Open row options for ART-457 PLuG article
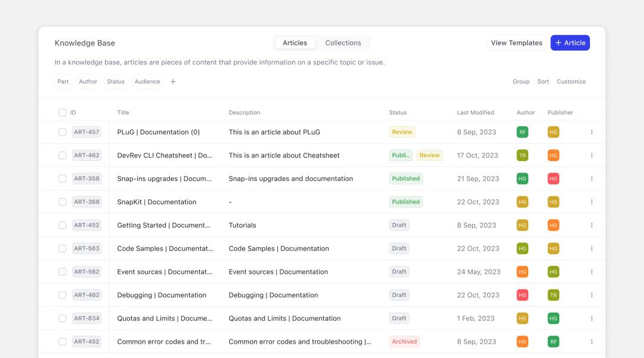This screenshot has height=358, width=644. 592,132
